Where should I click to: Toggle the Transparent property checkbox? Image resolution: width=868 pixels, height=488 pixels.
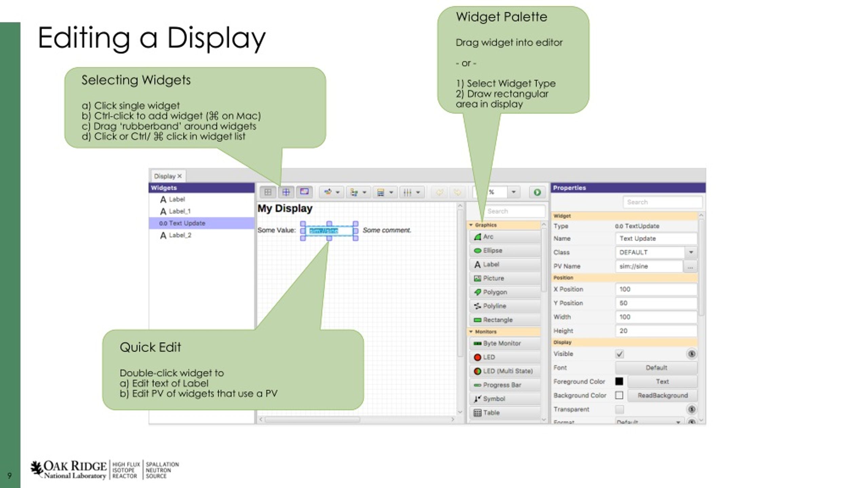(619, 409)
